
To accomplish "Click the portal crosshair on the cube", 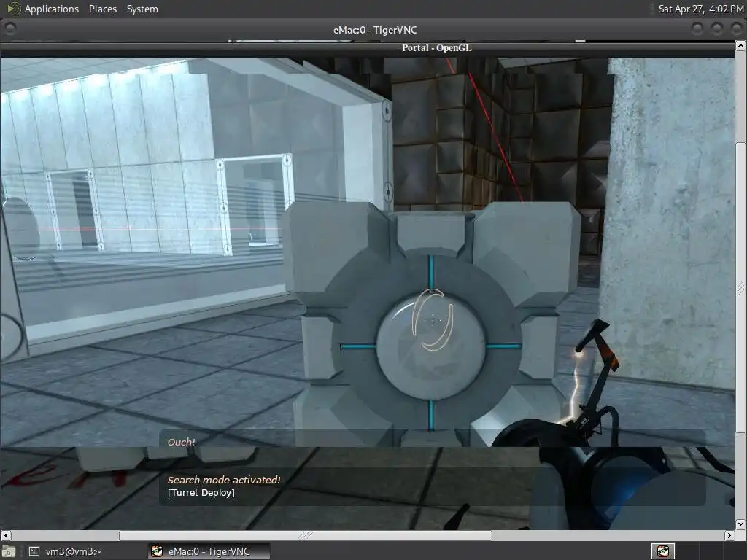I will pyautogui.click(x=433, y=321).
